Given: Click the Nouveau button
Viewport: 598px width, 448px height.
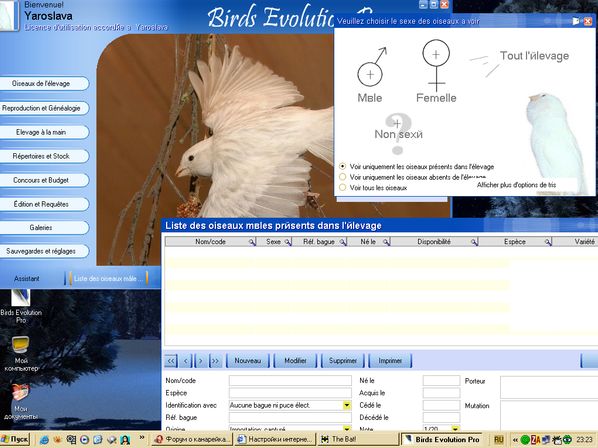Looking at the screenshot, I should pos(248,361).
